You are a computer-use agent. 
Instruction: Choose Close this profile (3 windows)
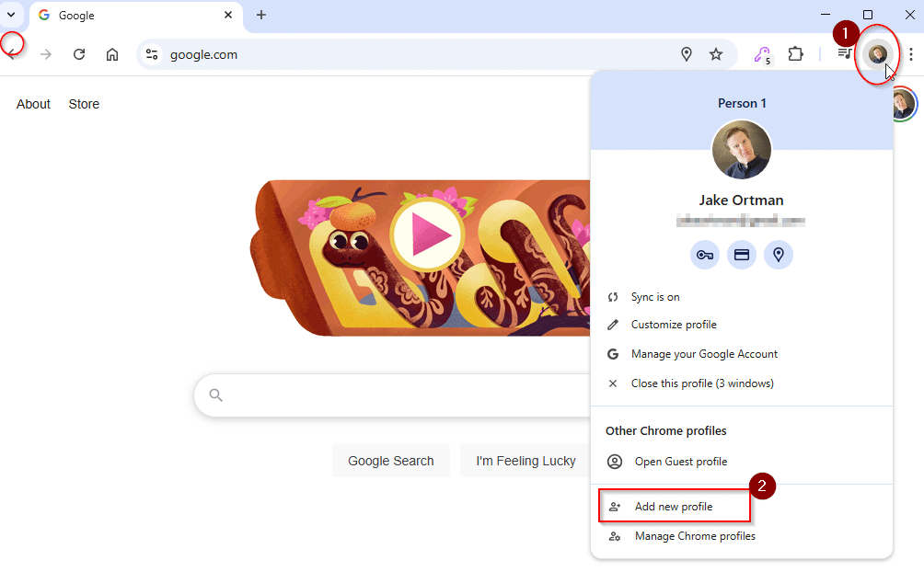[x=742, y=383]
